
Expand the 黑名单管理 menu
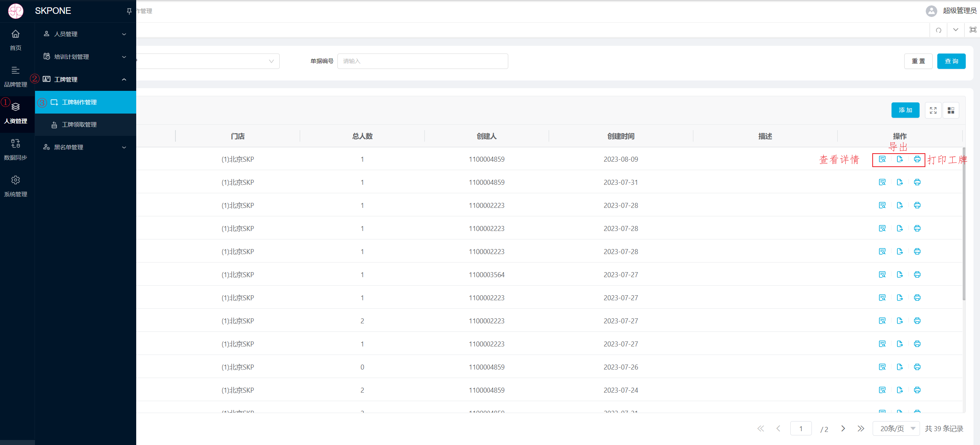click(x=85, y=147)
